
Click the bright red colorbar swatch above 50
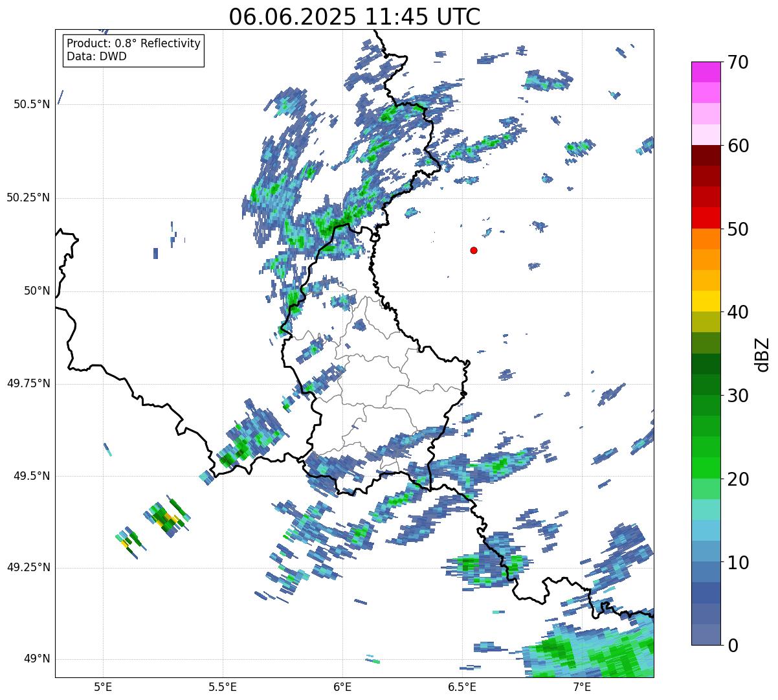point(706,218)
